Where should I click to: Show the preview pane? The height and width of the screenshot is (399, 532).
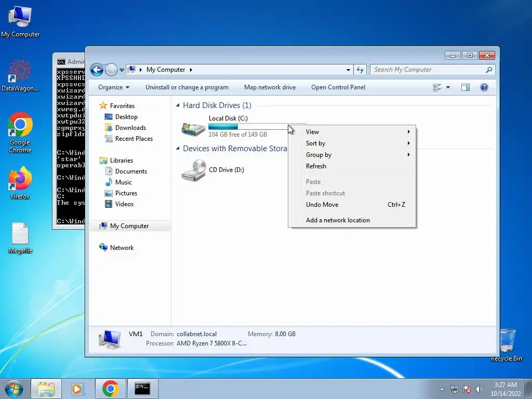point(465,87)
